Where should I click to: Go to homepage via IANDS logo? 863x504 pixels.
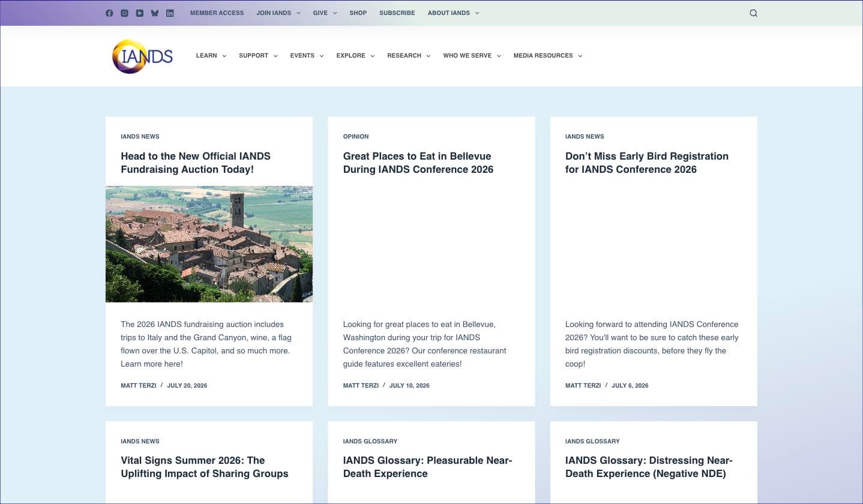click(142, 56)
